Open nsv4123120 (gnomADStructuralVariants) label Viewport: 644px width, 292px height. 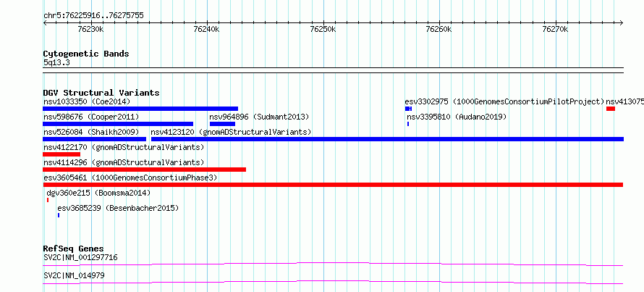(x=231, y=132)
